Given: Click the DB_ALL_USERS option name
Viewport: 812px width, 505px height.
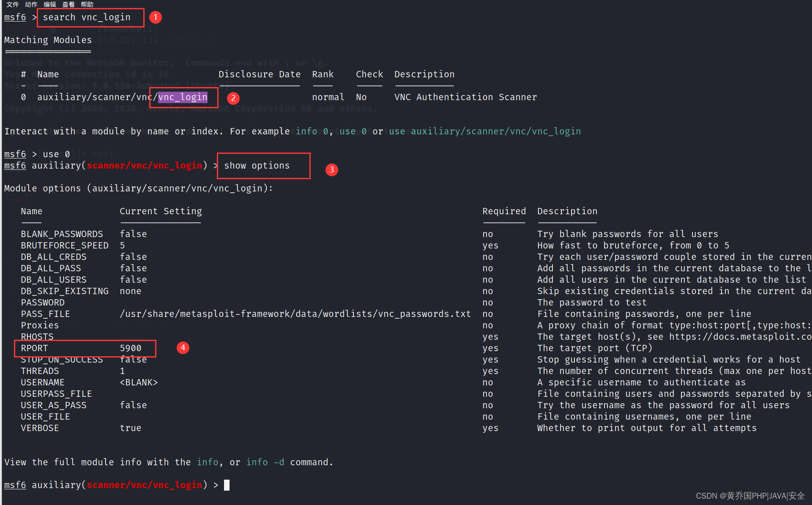Looking at the screenshot, I should (54, 280).
